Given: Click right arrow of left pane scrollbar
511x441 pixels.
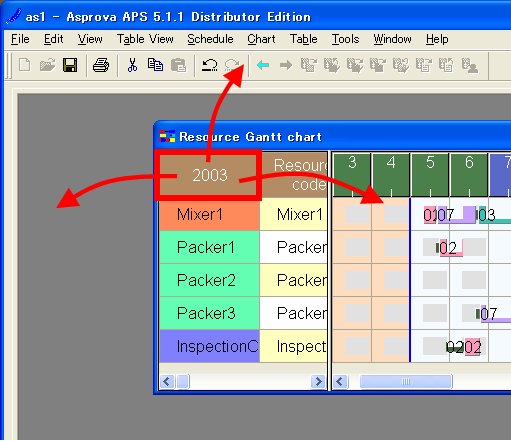Looking at the screenshot, I should click(x=318, y=381).
